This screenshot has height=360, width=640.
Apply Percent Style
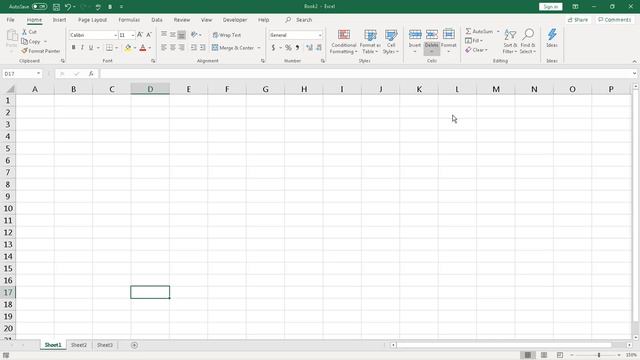pyautogui.click(x=288, y=48)
